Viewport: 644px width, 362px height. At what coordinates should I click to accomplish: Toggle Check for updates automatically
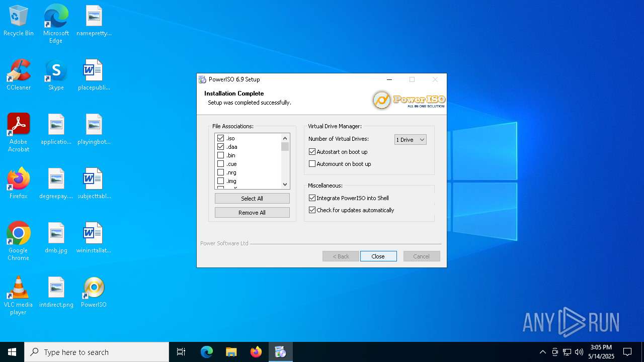click(312, 210)
